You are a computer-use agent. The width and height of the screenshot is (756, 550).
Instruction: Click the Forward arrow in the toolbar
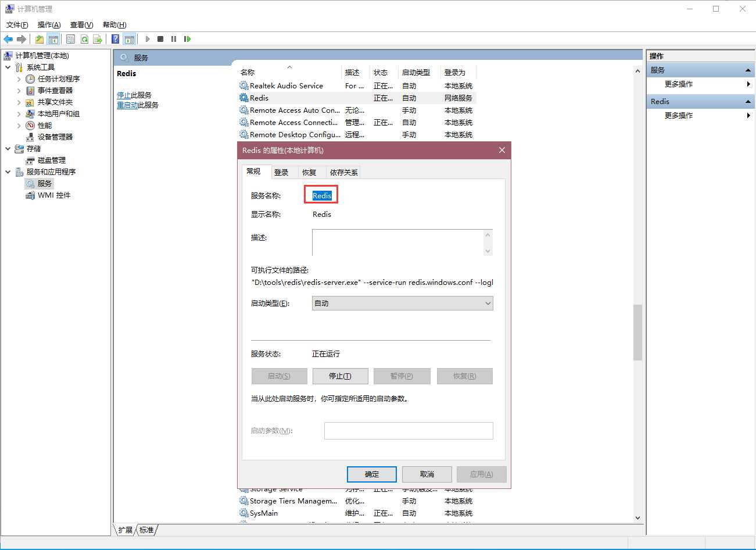22,39
